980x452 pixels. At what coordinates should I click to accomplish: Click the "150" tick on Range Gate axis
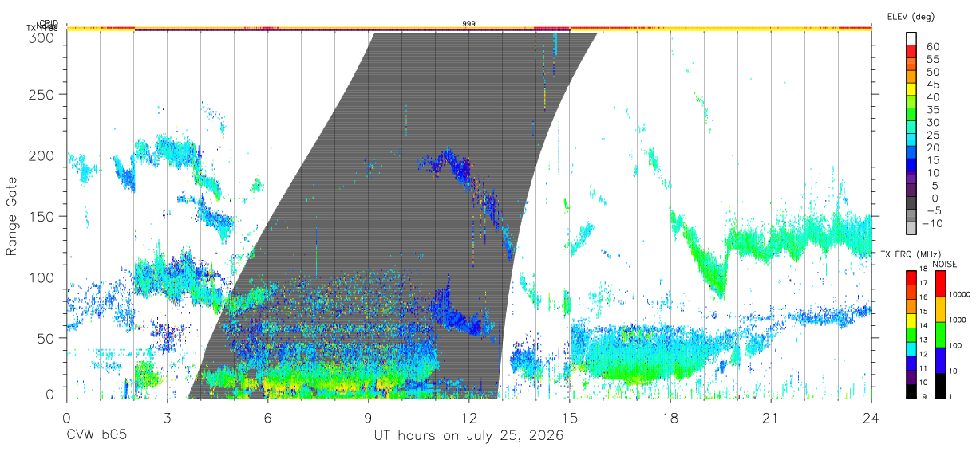41,216
